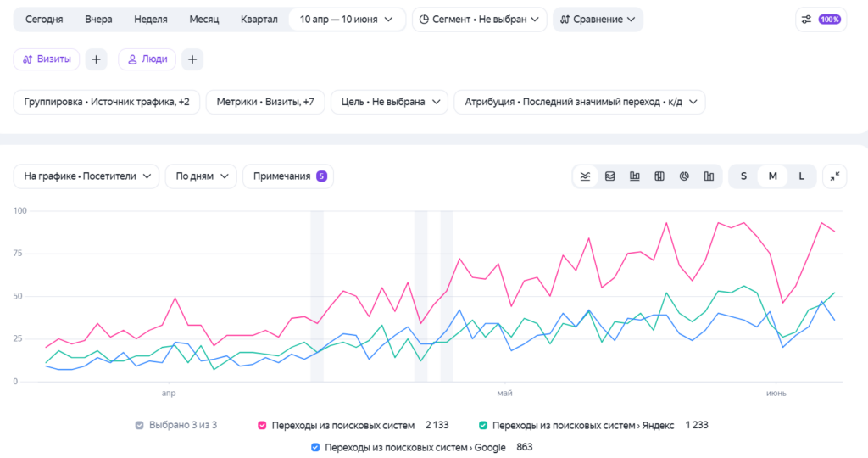868x458 pixels.
Task: Choose the table map chart icon
Action: pos(659,176)
